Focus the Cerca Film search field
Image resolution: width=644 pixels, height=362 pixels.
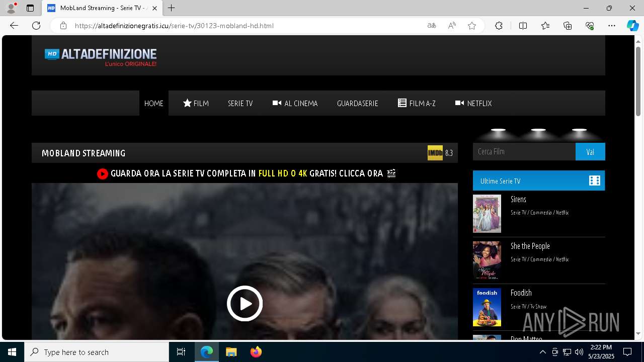(524, 151)
